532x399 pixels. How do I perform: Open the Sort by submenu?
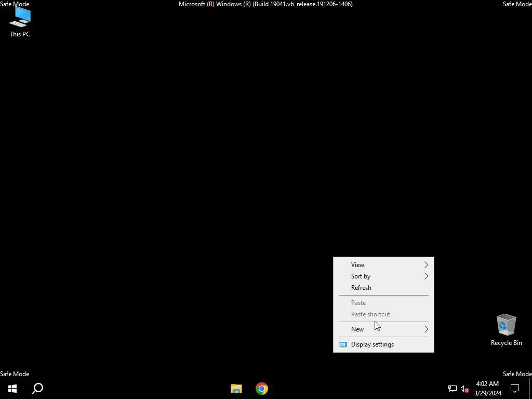(x=383, y=276)
